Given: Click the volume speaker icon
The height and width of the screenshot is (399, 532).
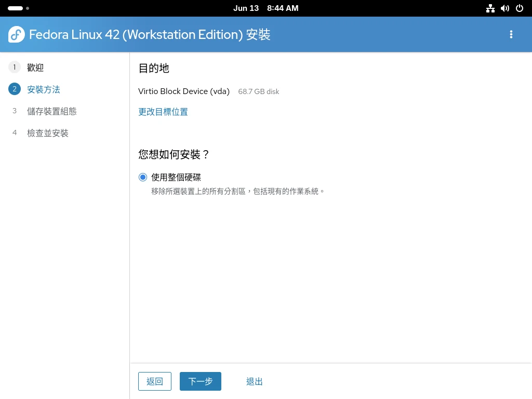Looking at the screenshot, I should pyautogui.click(x=504, y=8).
